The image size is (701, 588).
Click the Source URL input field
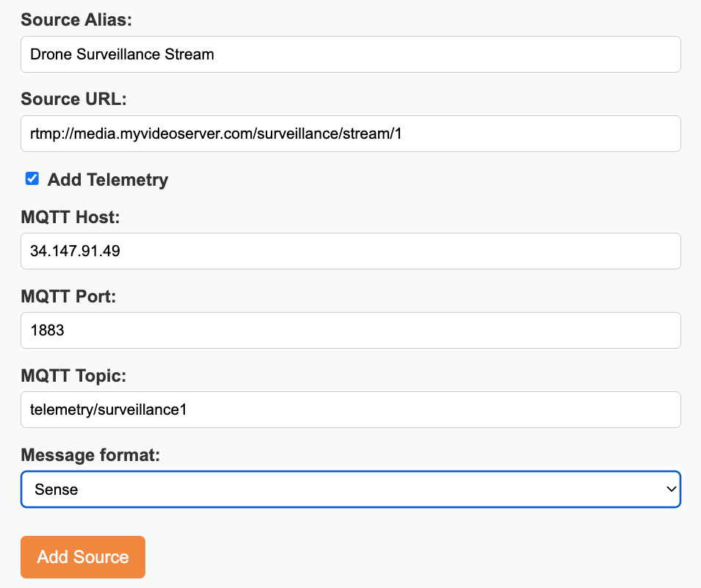pyautogui.click(x=351, y=134)
